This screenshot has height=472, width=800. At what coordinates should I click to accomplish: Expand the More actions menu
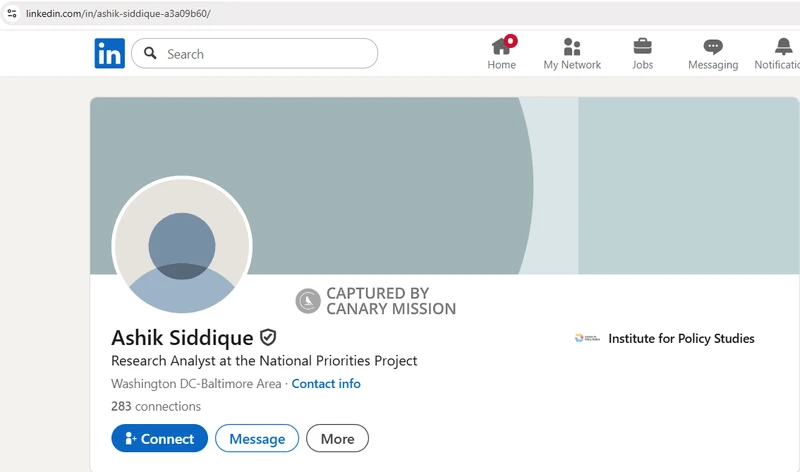(337, 439)
